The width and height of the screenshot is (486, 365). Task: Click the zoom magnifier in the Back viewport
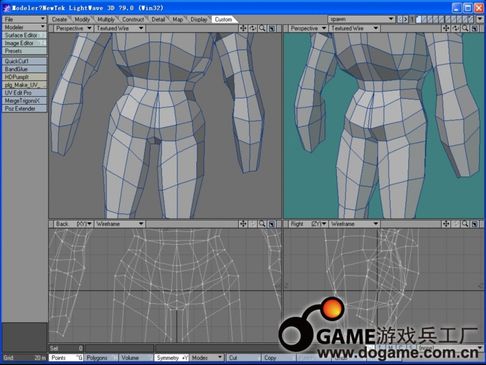(262, 224)
